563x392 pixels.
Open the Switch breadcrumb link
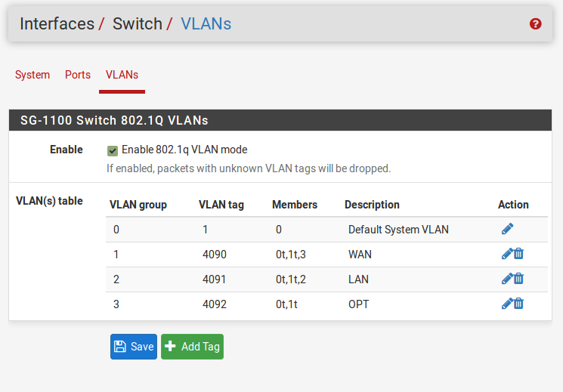(137, 23)
